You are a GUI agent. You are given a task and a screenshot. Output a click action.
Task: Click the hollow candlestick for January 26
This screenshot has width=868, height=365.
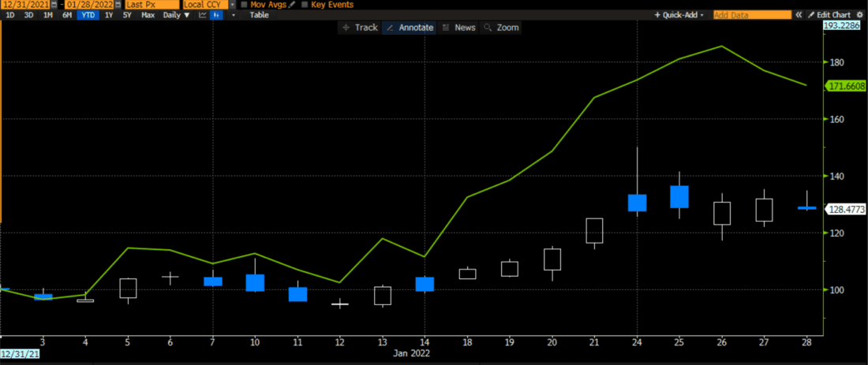721,214
